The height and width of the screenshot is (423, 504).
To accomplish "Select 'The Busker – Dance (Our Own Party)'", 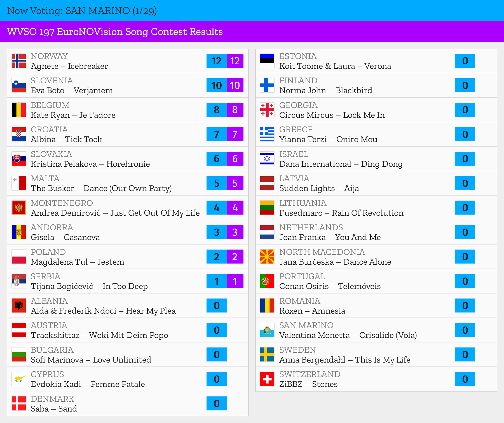I will pos(101,189).
